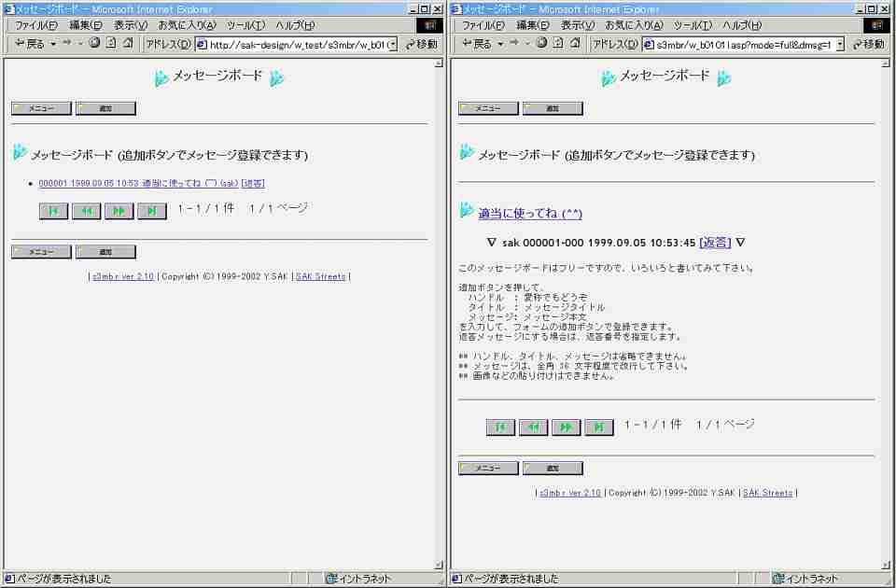Go to last page in the left window

[151, 211]
